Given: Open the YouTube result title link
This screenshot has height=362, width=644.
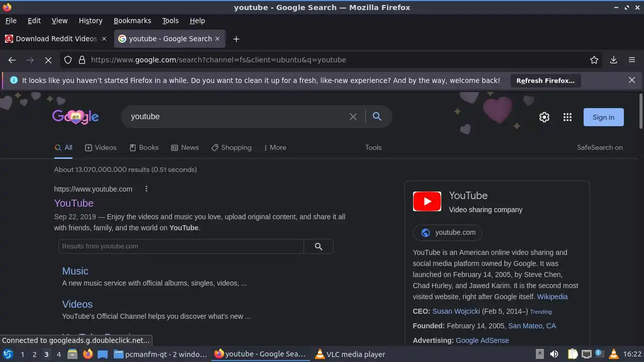Looking at the screenshot, I should coord(74,203).
